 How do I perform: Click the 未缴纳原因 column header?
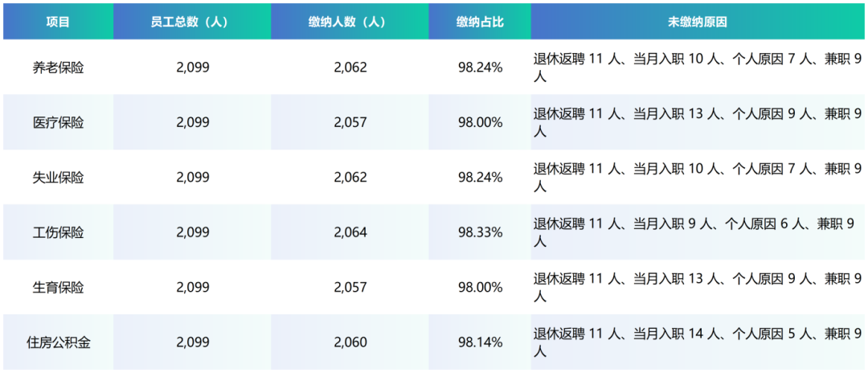698,22
